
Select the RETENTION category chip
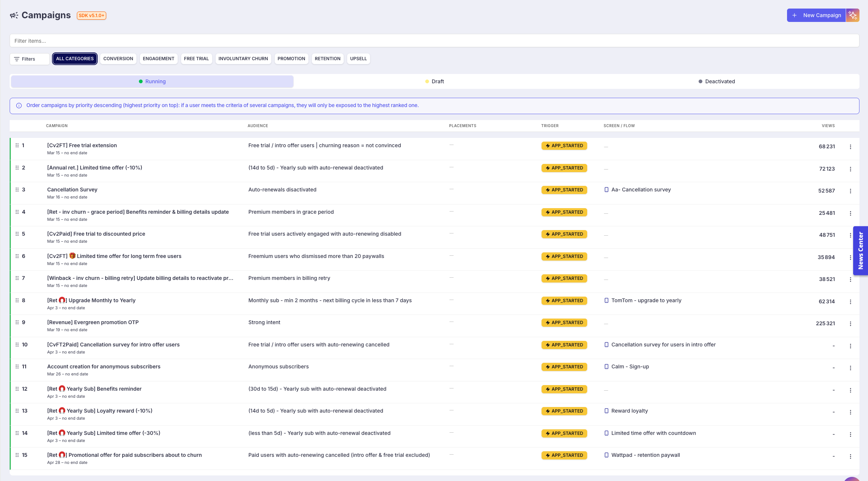tap(327, 59)
